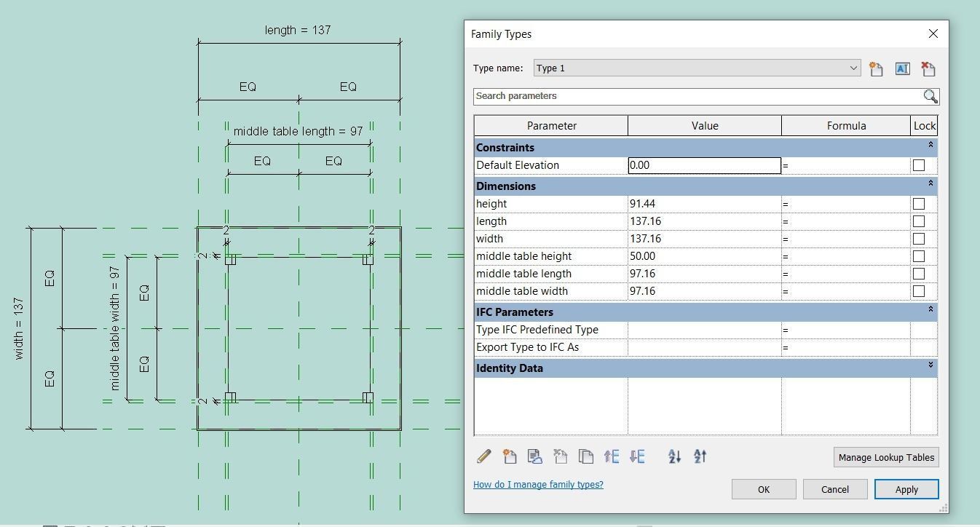This screenshot has height=527, width=980.
Task: Click the Move Parameter Up icon
Action: 612,456
